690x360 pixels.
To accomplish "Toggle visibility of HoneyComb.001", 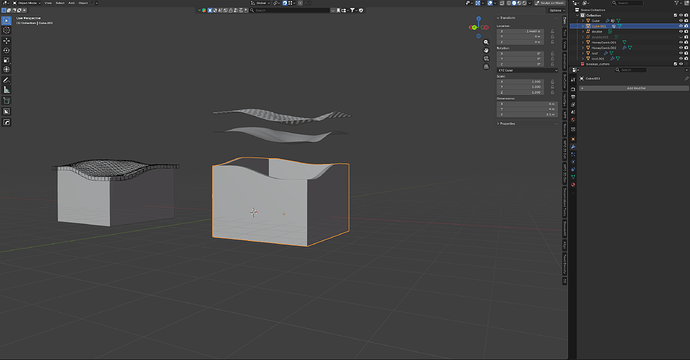I will [x=681, y=42].
